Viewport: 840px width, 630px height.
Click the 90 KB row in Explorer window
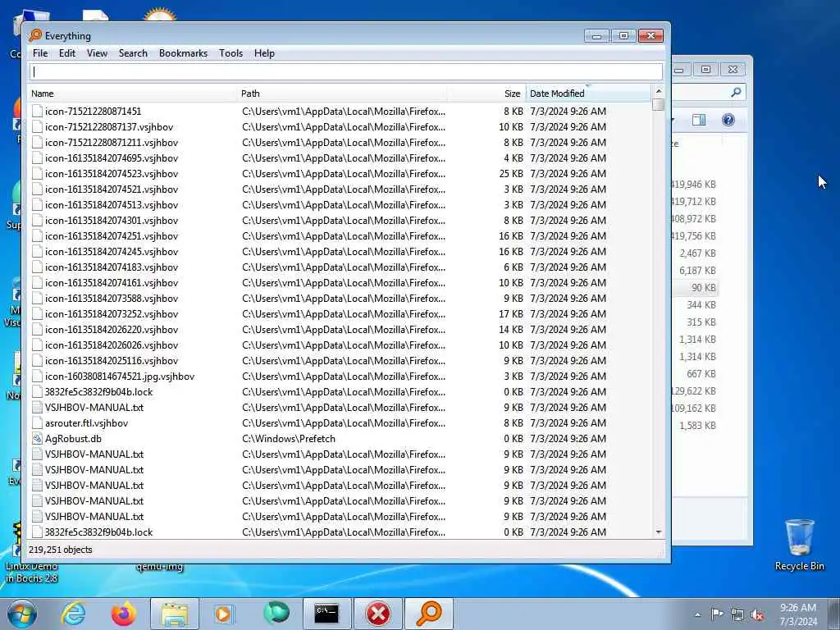696,288
